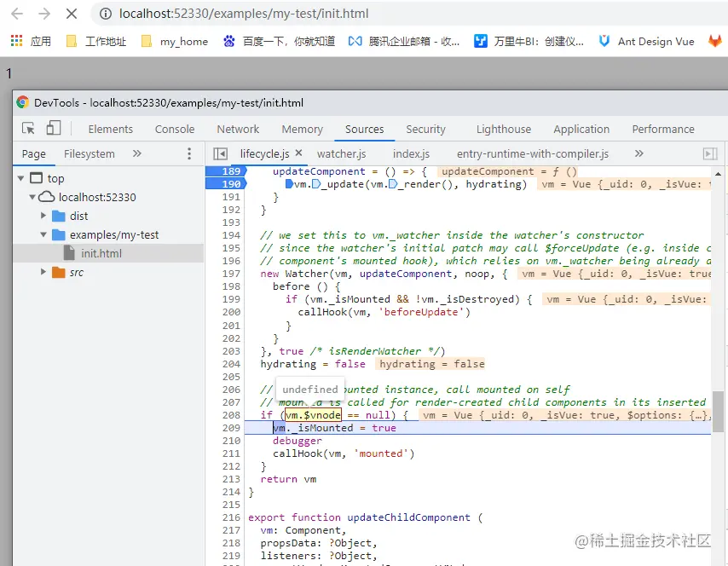Switch to watcher.js file tab
Image resolution: width=728 pixels, height=566 pixels.
[x=341, y=153]
